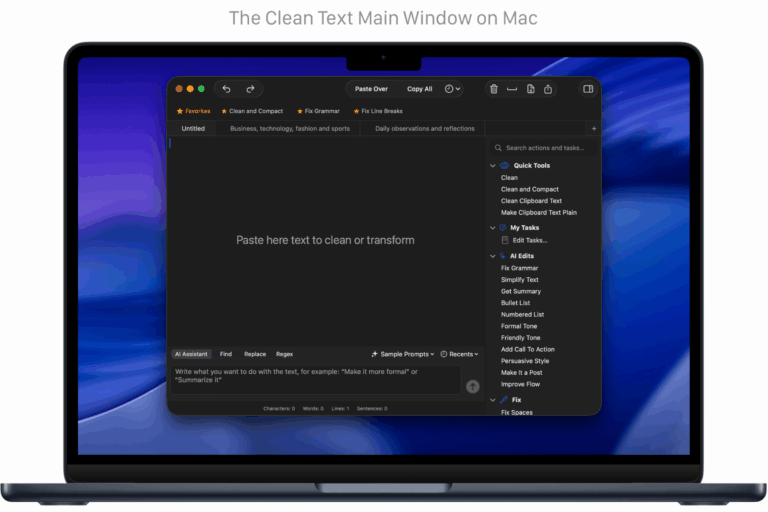The image size is (768, 512).
Task: Open the Sample Prompts dropdown
Action: [x=403, y=354]
